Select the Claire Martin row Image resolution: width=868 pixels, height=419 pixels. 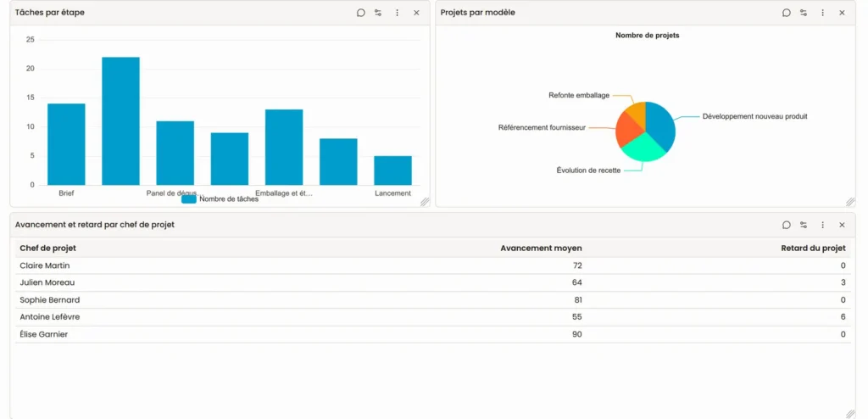tap(433, 265)
